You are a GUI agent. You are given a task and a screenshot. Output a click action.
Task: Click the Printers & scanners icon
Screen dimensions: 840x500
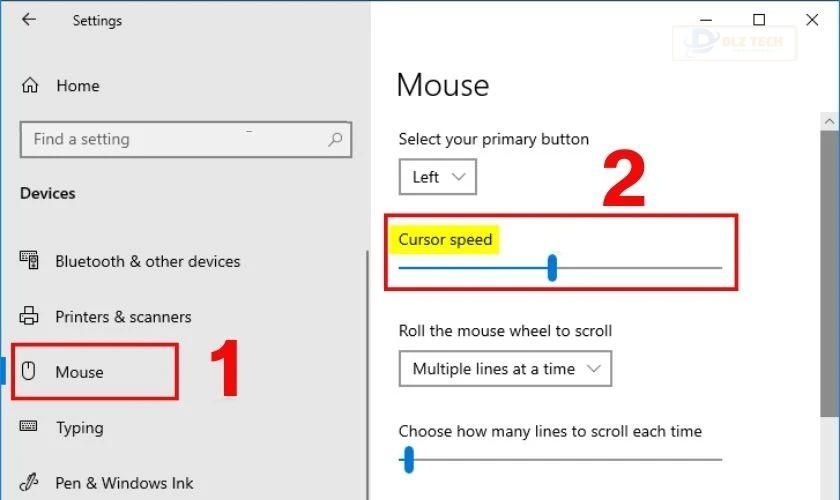[28, 317]
